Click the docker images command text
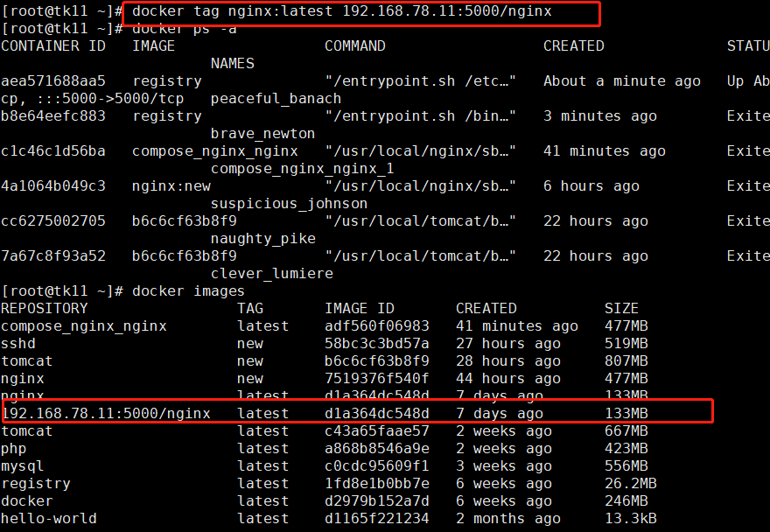Image resolution: width=770 pixels, height=532 pixels. pos(188,291)
